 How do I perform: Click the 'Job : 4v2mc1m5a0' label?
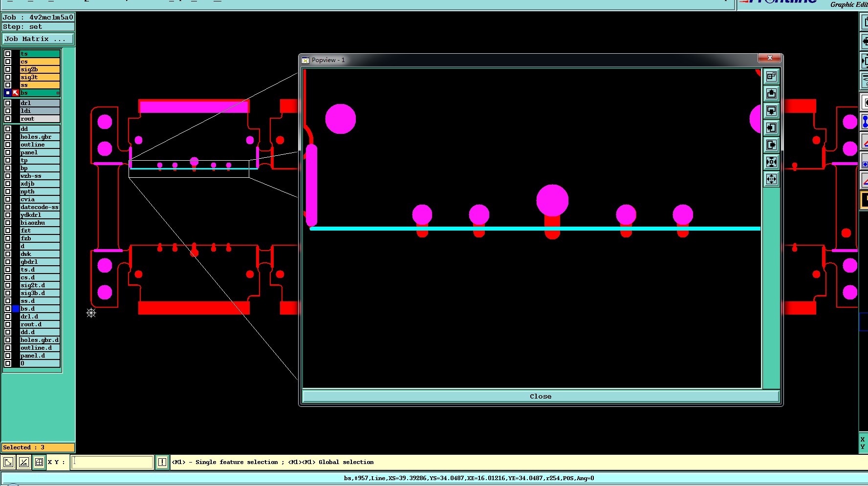coord(38,17)
